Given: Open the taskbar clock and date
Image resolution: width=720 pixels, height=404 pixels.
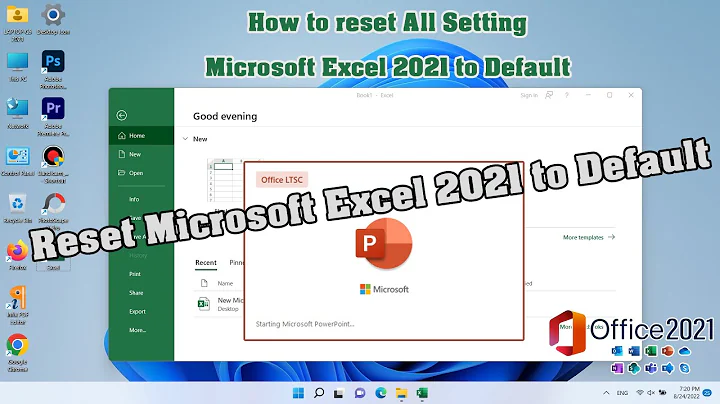Looking at the screenshot, I should pyautogui.click(x=687, y=393).
